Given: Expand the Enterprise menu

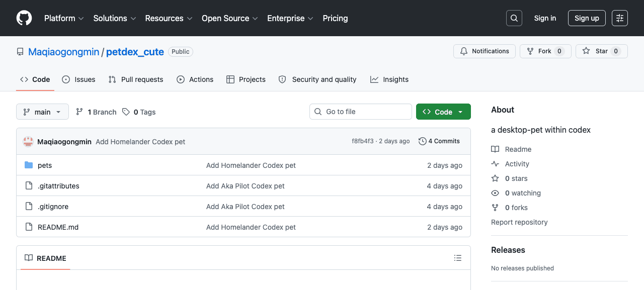Looking at the screenshot, I should click(x=290, y=18).
